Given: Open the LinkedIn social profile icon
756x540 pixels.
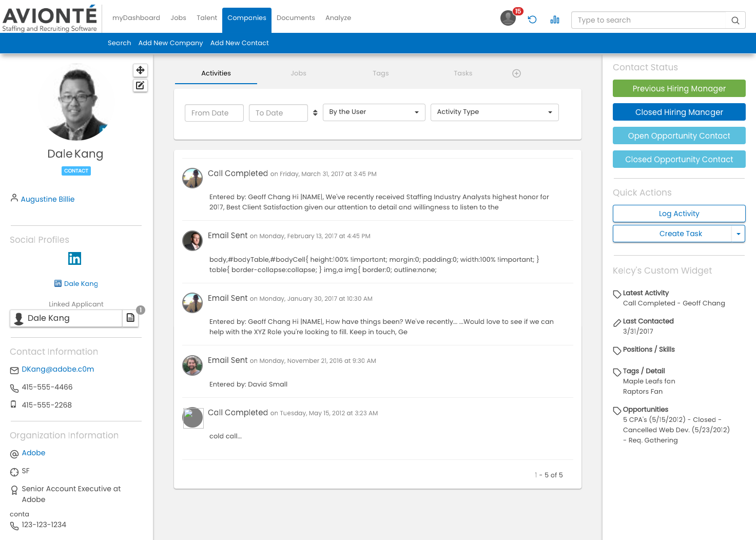Looking at the screenshot, I should click(75, 259).
